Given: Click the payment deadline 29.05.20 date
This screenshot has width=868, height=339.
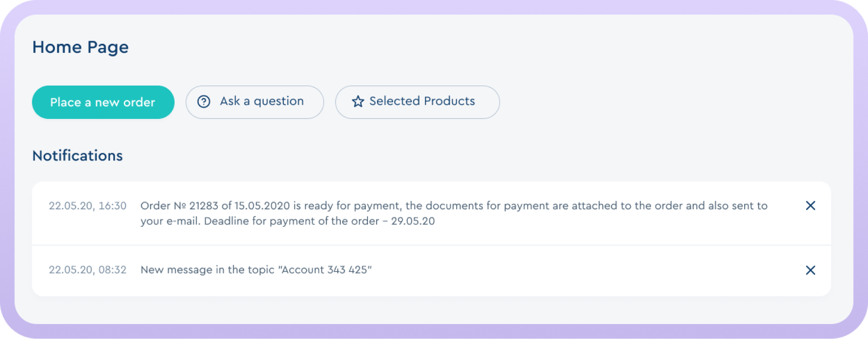Looking at the screenshot, I should [x=413, y=221].
